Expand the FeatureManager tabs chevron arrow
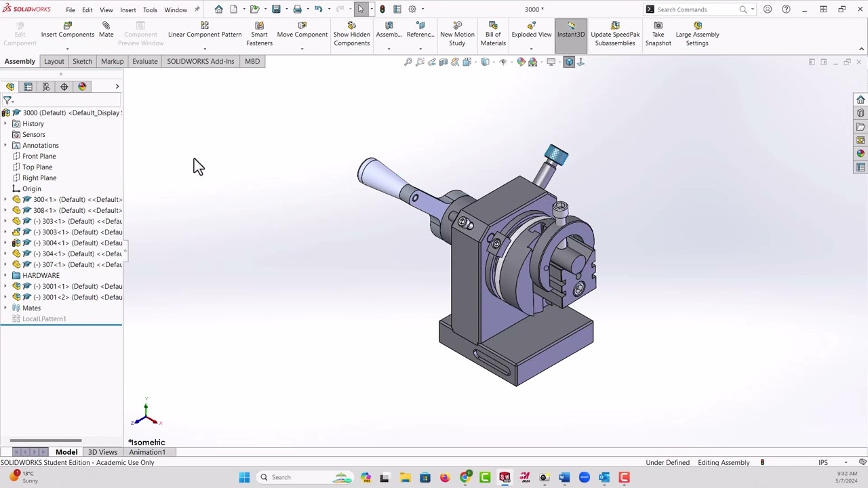This screenshot has width=868, height=488. click(x=117, y=87)
